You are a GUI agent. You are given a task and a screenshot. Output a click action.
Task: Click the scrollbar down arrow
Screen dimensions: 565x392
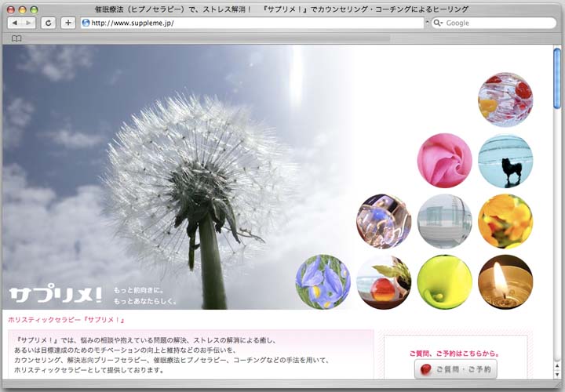[557, 373]
